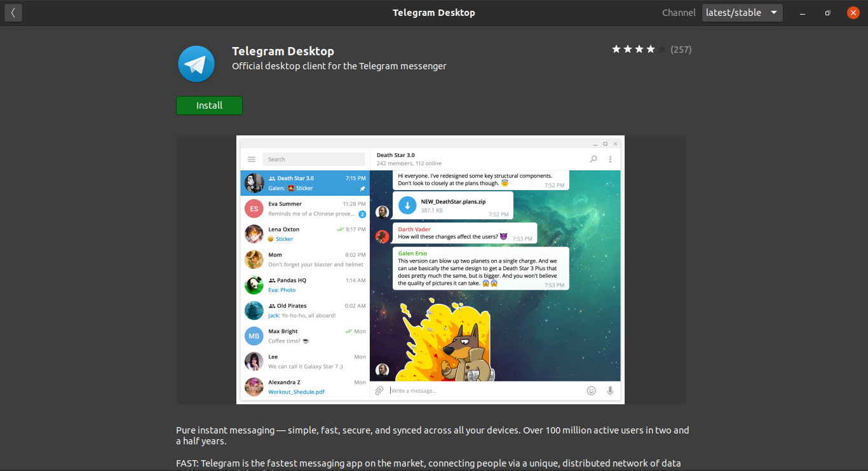868x471 pixels.
Task: Click the (257) review count
Action: pos(681,50)
